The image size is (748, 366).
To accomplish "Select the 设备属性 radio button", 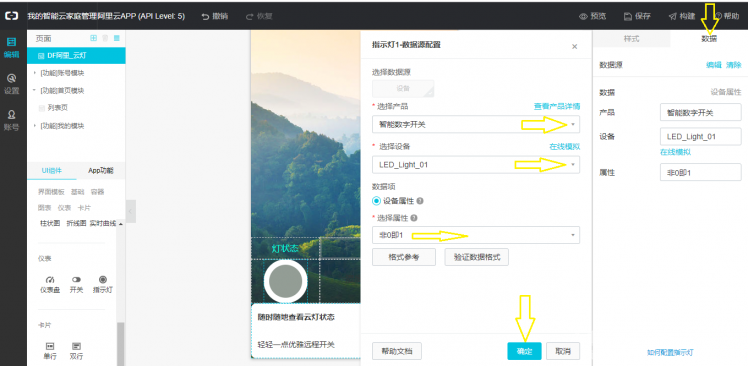I will [x=376, y=201].
